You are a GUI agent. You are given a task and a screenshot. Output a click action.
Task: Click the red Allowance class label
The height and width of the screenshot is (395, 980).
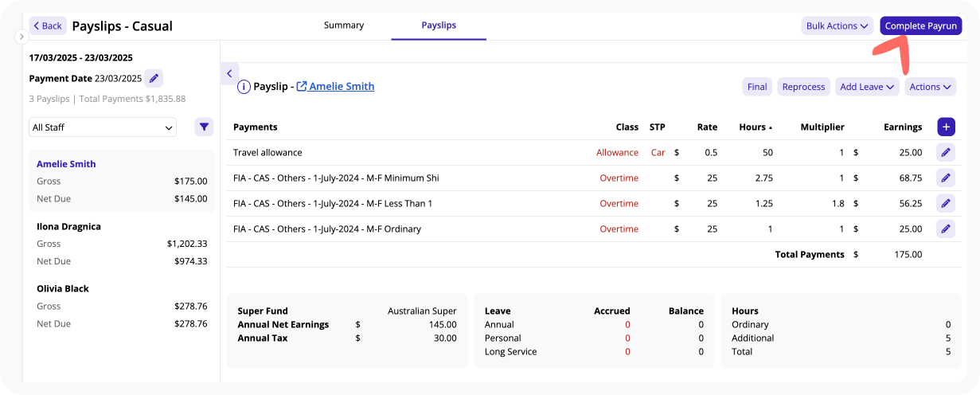[617, 152]
